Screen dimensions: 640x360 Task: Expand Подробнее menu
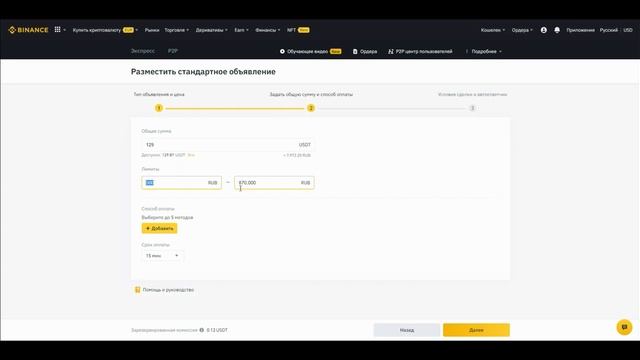(487, 51)
